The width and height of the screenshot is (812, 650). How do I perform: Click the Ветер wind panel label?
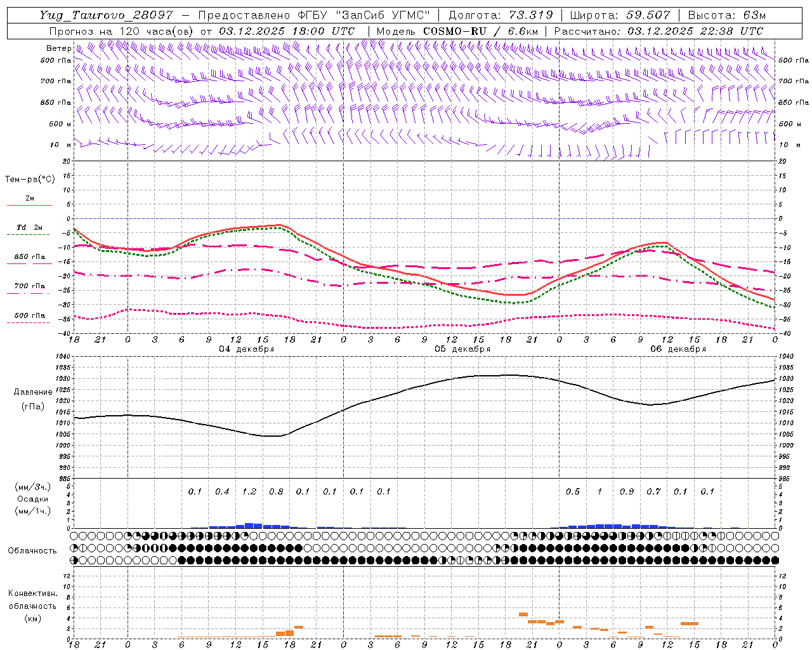click(x=58, y=48)
